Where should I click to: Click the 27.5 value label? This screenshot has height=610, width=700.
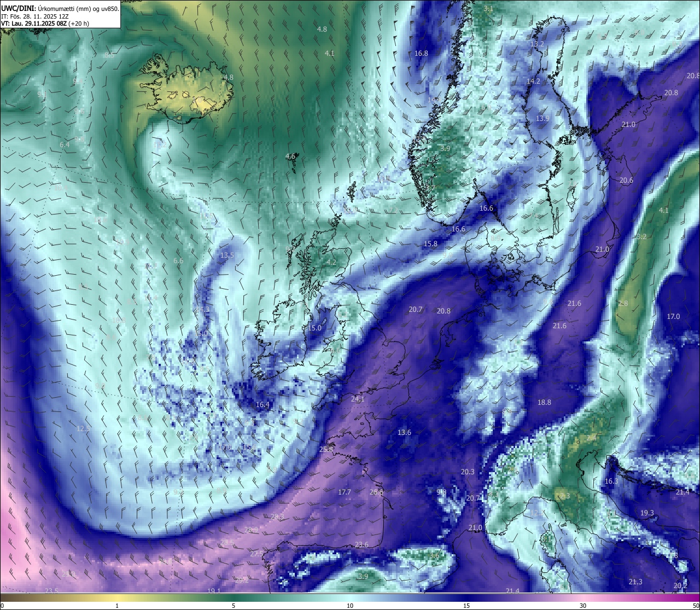pos(256,554)
